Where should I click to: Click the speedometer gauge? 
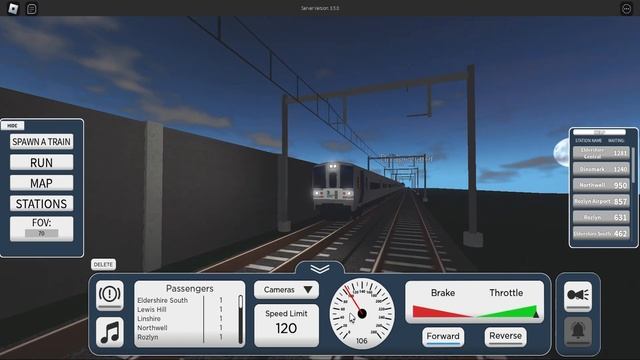coord(362,313)
